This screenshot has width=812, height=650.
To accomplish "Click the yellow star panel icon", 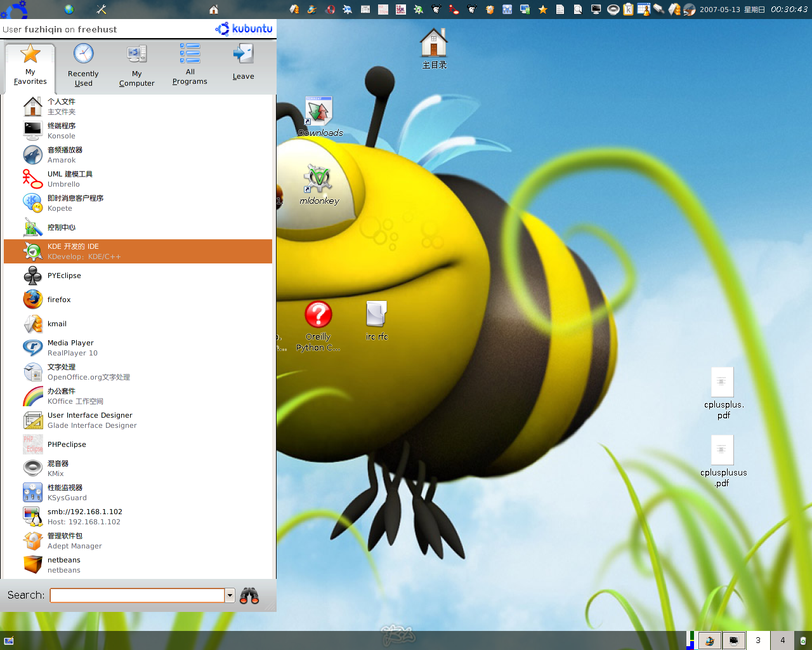I will click(x=543, y=10).
